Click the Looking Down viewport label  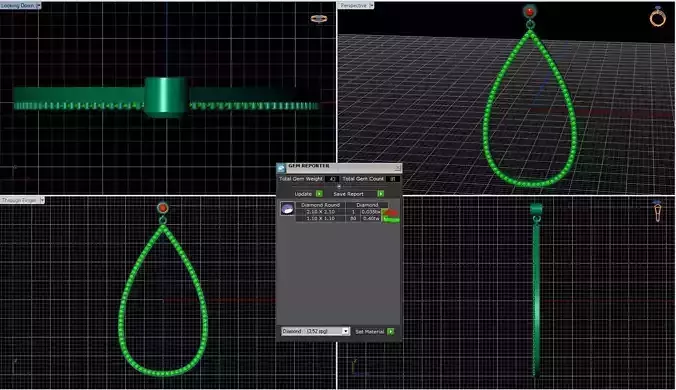point(18,6)
